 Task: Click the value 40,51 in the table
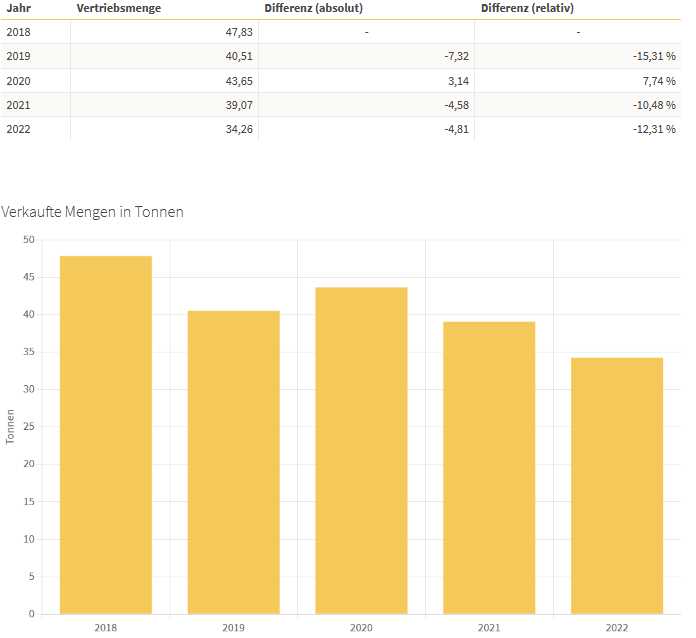point(239,56)
